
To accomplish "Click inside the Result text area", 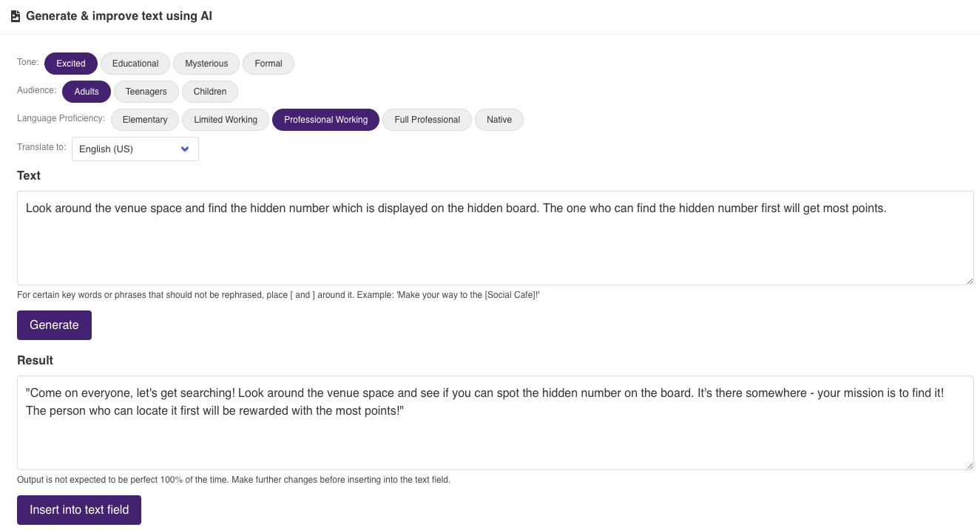I will (496, 423).
